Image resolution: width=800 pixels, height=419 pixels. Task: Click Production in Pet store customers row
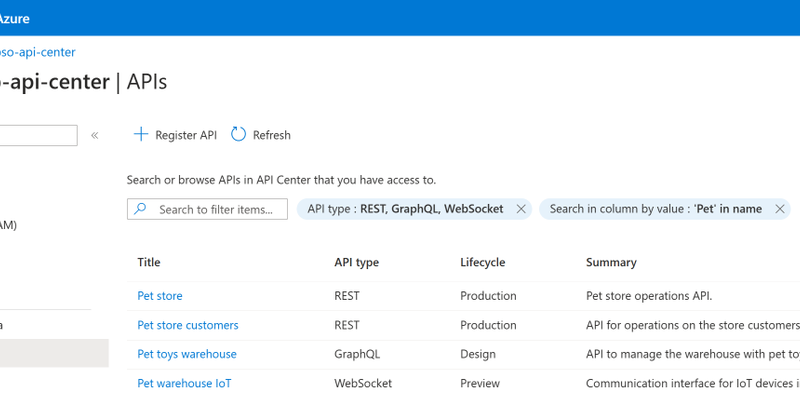point(488,325)
